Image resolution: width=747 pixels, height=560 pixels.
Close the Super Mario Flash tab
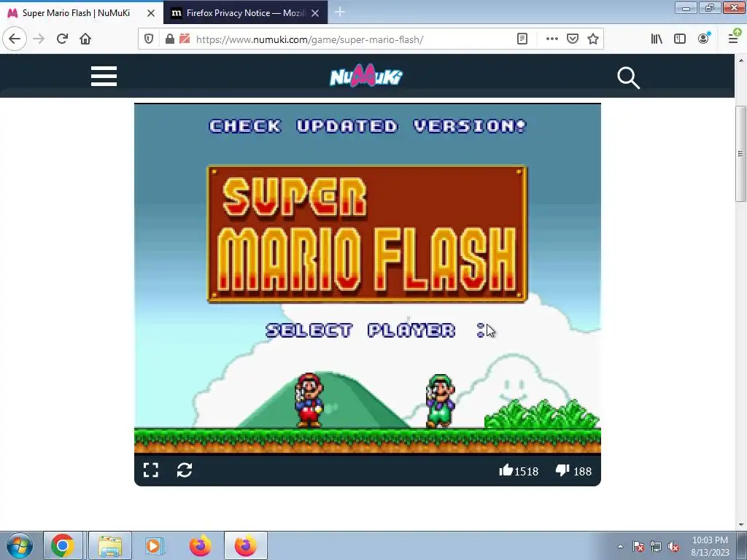pos(151,13)
